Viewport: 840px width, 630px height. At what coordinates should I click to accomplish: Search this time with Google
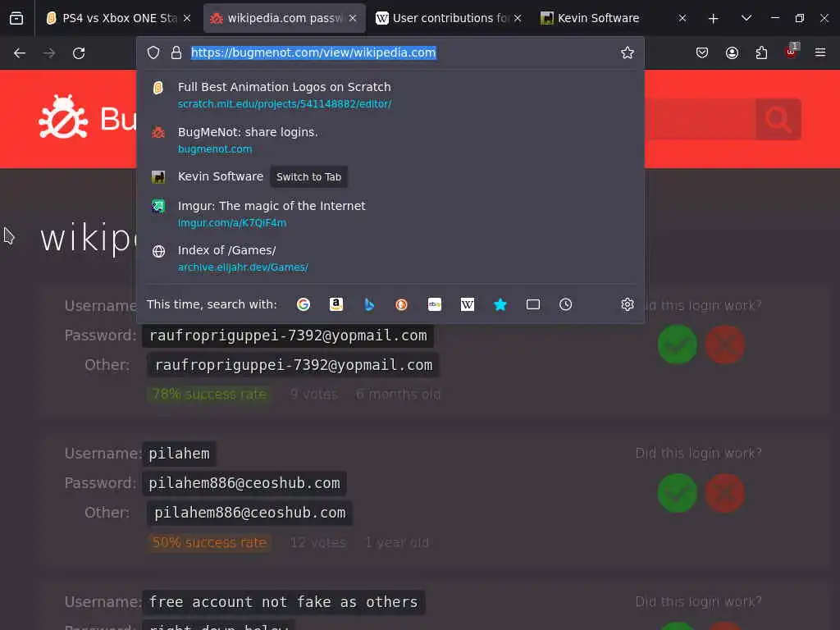[x=304, y=304]
